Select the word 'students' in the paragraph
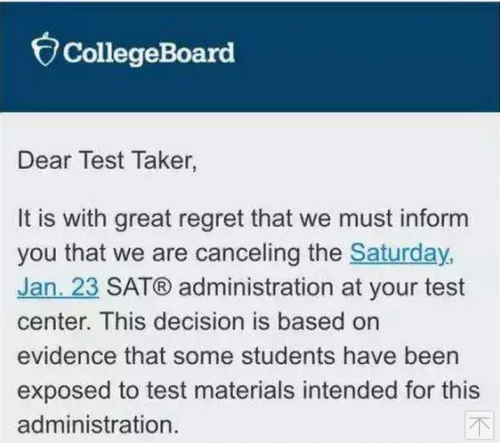 pos(288,356)
